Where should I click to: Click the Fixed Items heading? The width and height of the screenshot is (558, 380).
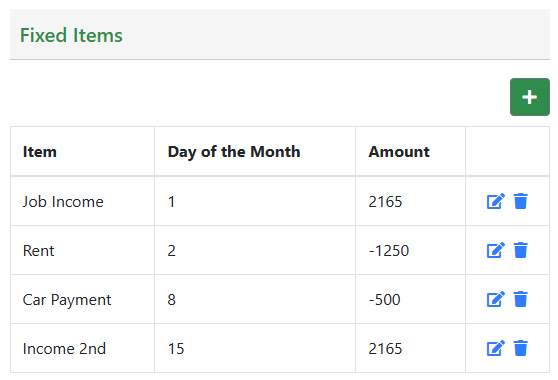click(71, 35)
